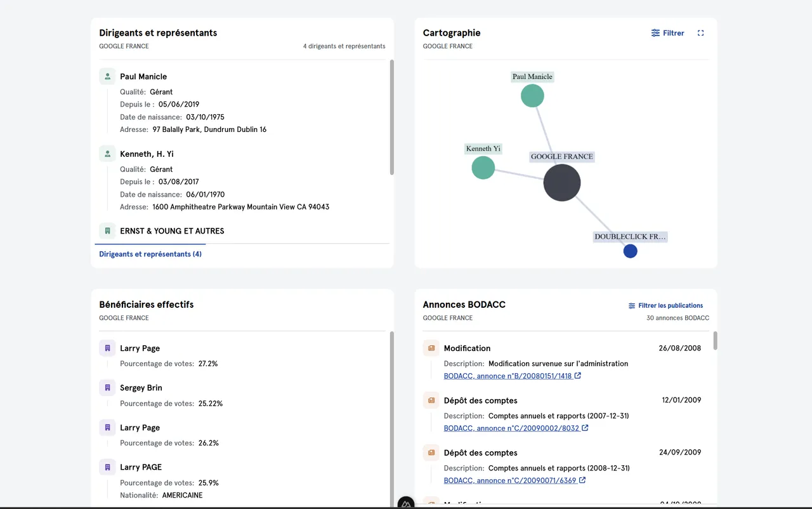
Task: Click the date 26/08/2008
Action: [x=680, y=348]
